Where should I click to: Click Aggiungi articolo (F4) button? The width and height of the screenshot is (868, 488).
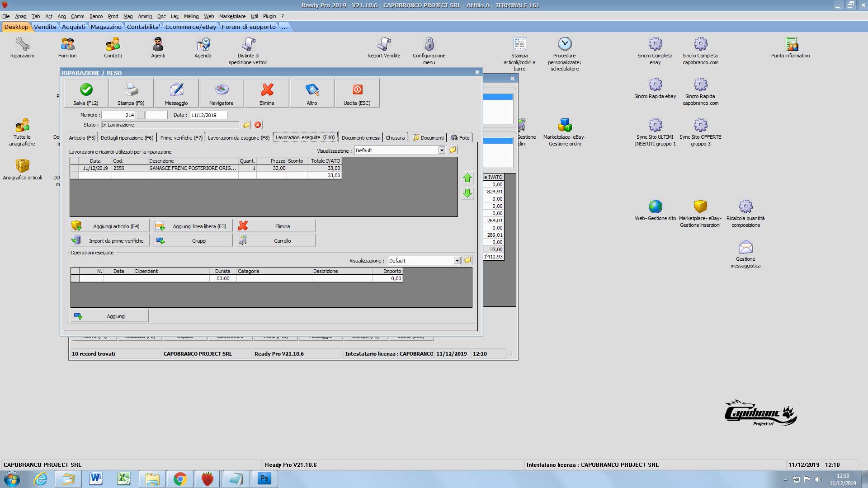[110, 226]
